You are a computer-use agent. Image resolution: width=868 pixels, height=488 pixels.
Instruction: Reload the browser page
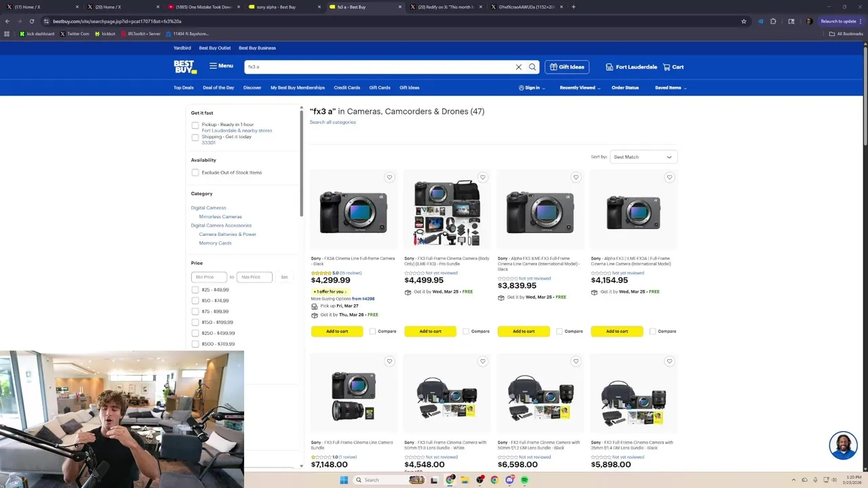pos(31,21)
